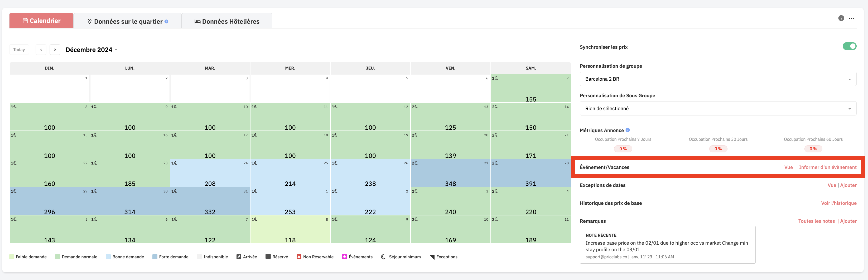Open the Informer d'un évènement link
Image resolution: width=868 pixels, height=280 pixels.
(828, 167)
